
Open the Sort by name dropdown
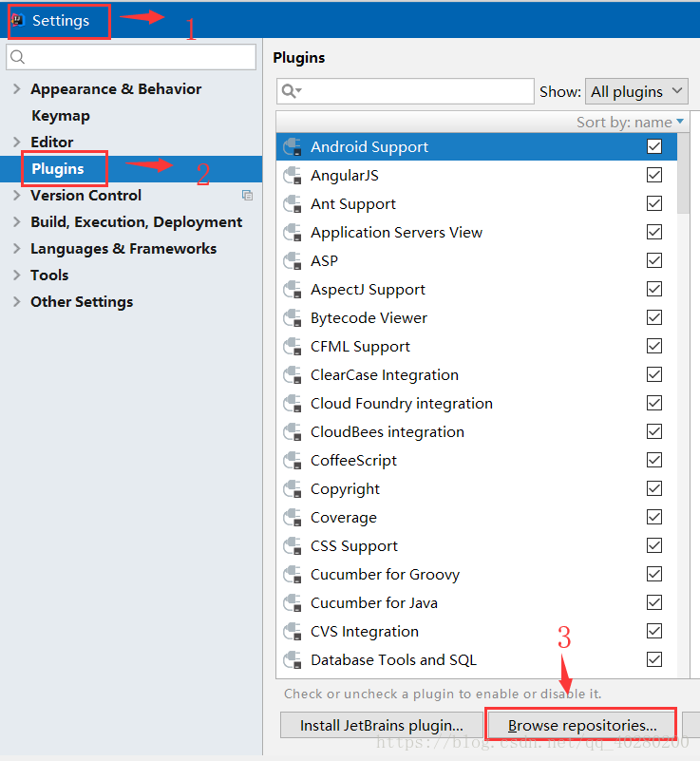tap(630, 122)
